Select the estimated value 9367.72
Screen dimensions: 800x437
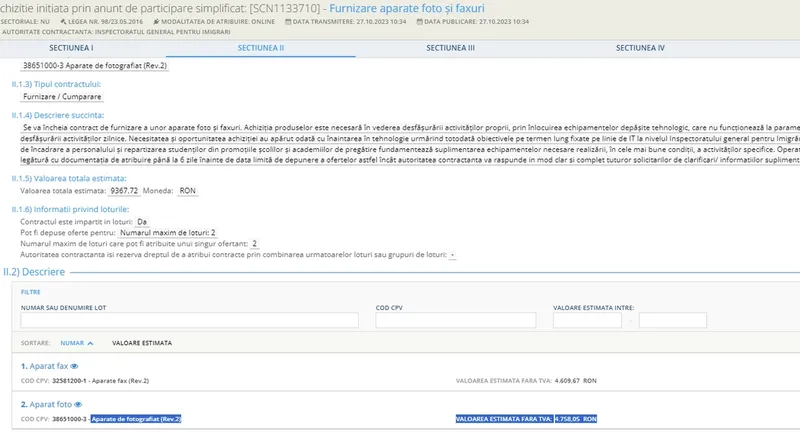coord(124,191)
